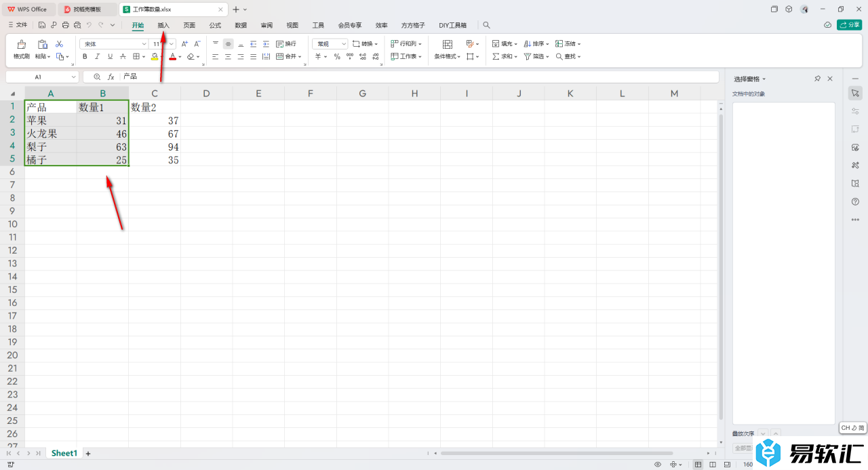Viewport: 868px width, 470px height.
Task: Click the Conditional Formatting (条件格式) icon
Action: pyautogui.click(x=448, y=44)
